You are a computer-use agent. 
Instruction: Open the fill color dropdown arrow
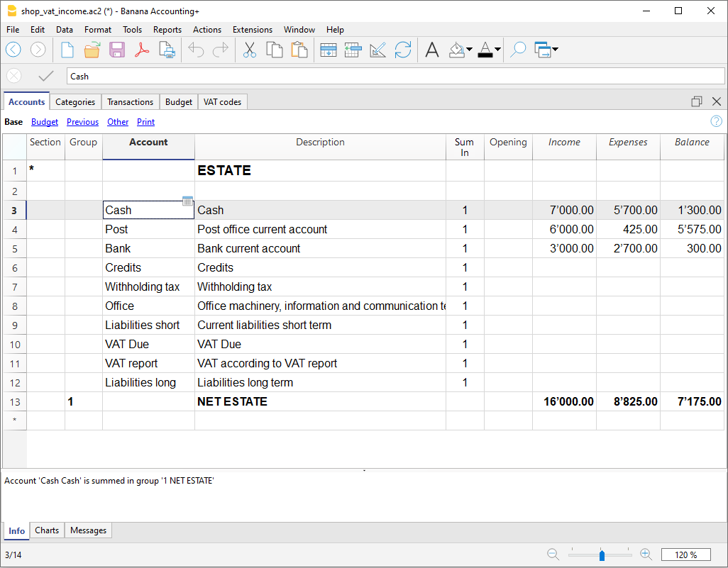pyautogui.click(x=470, y=49)
